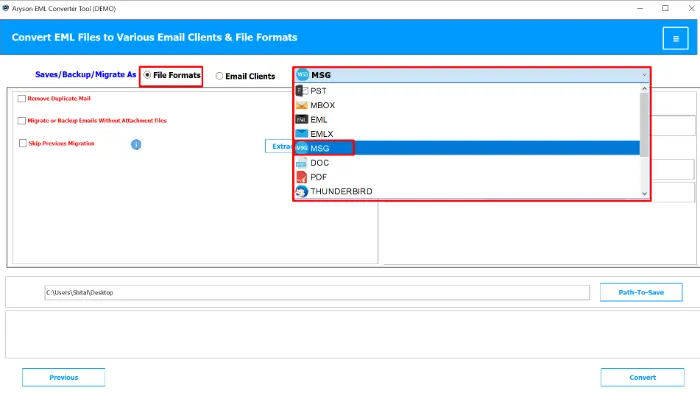Image resolution: width=700 pixels, height=396 pixels.
Task: Check the Skip Previous Migration option
Action: pos(23,143)
